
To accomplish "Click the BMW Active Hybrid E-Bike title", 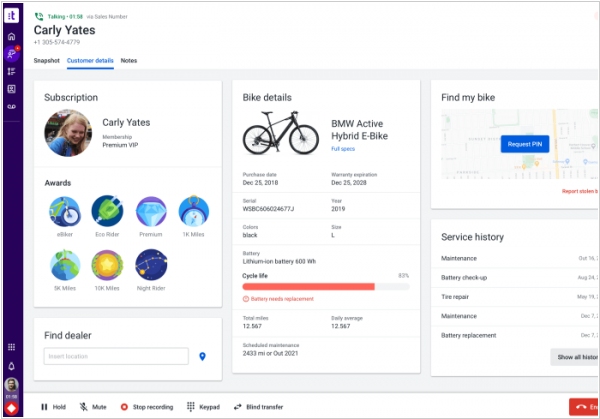I will pos(359,130).
